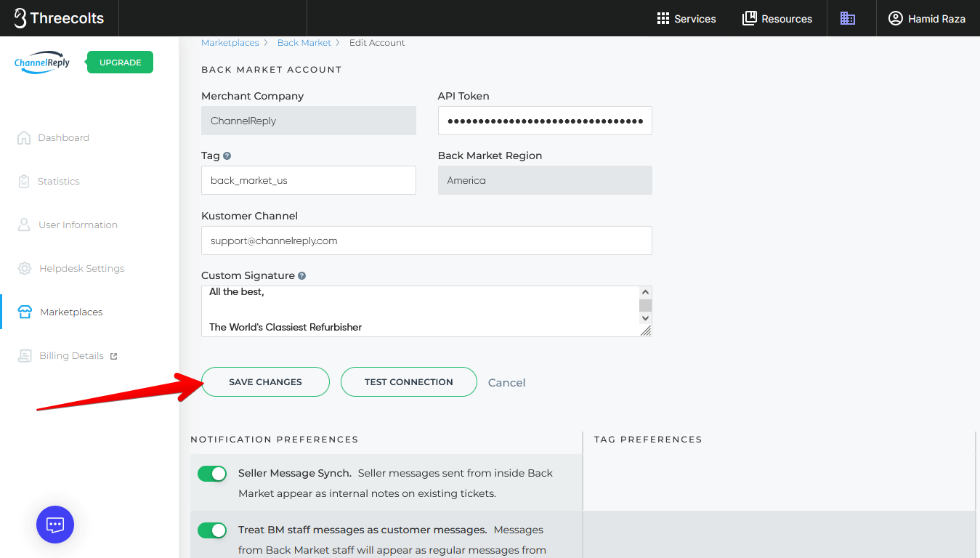
Task: Open the Hamid Raza account menu
Action: point(927,19)
